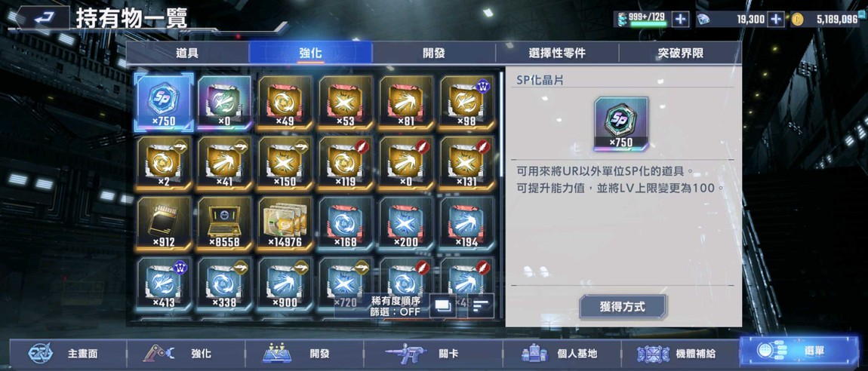Open the 選擇性零件 tab
Screen dimensions: 868x371
coord(557,54)
